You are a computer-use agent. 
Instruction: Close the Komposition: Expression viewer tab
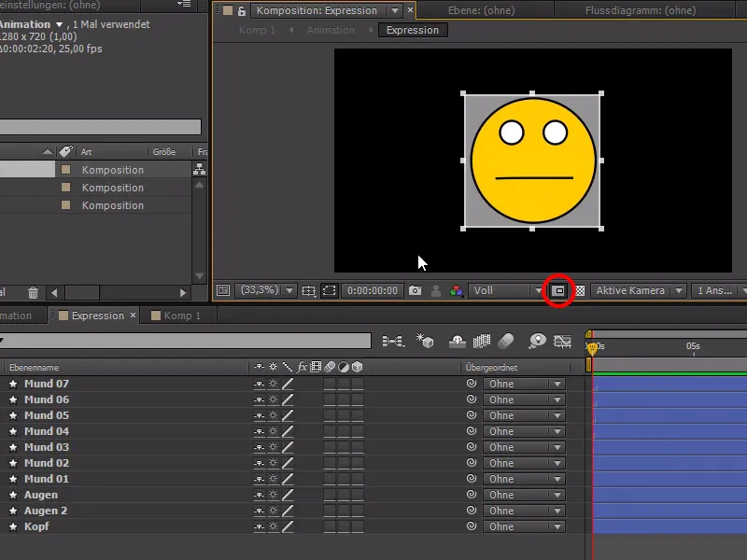click(x=410, y=9)
